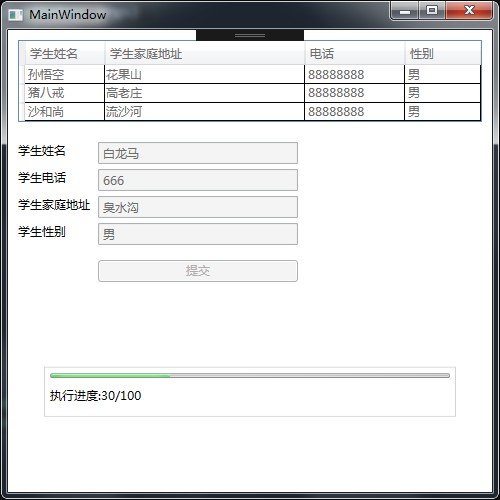The height and width of the screenshot is (500, 500).
Task: Focus the 学生姓名 input containing 白龙马
Action: (198, 153)
